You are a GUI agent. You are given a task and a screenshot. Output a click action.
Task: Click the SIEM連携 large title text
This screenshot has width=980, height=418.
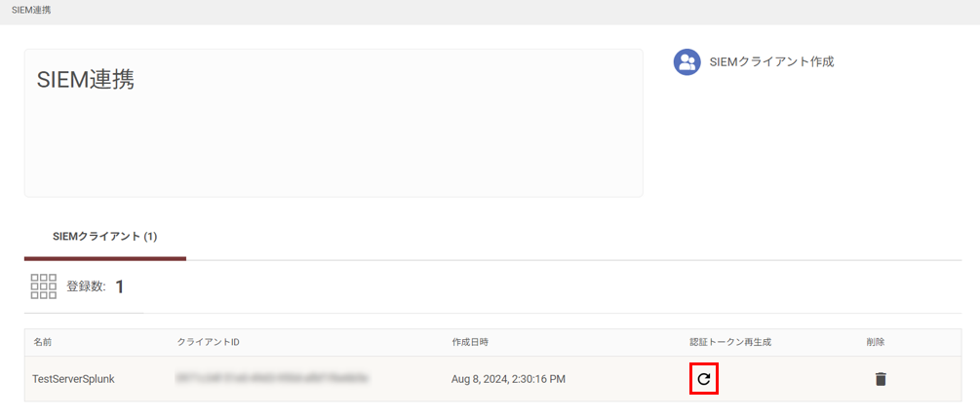[x=86, y=79]
